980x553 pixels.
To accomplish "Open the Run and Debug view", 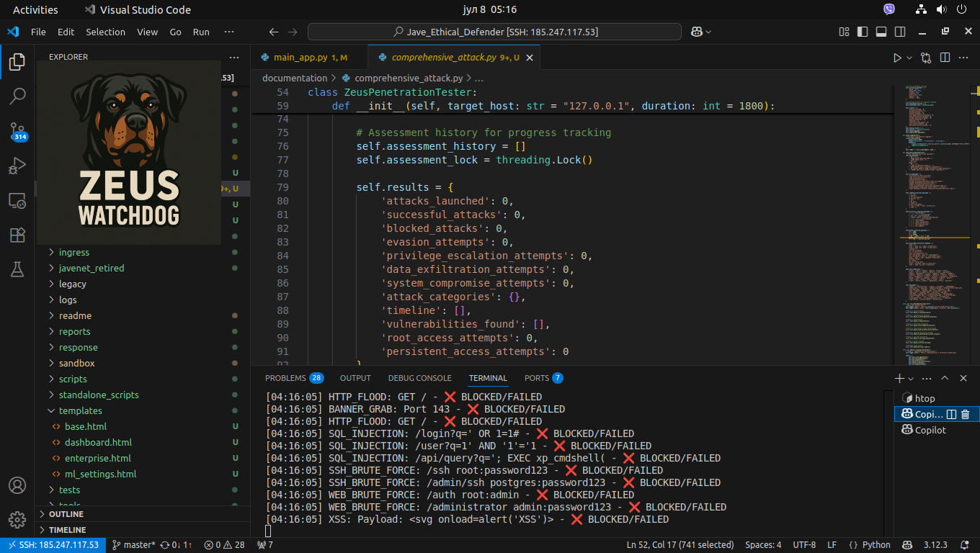I will [17, 166].
